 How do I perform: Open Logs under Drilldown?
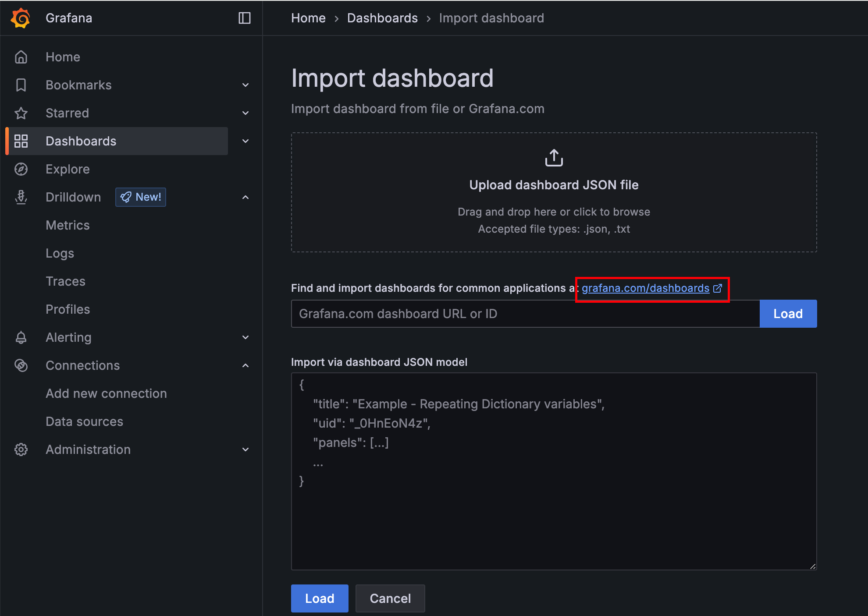[60, 253]
